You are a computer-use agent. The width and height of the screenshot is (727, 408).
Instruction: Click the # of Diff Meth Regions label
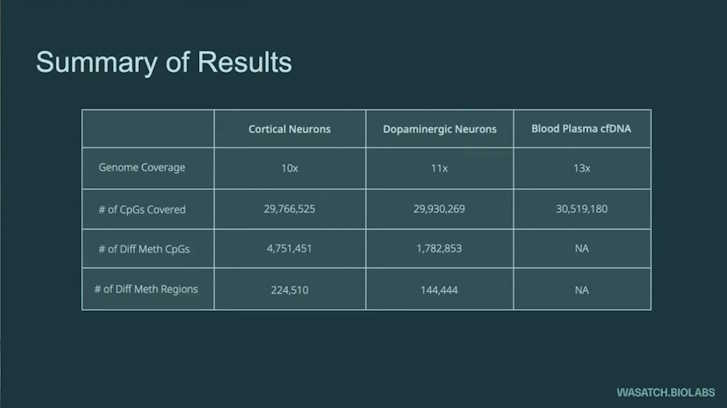146,289
